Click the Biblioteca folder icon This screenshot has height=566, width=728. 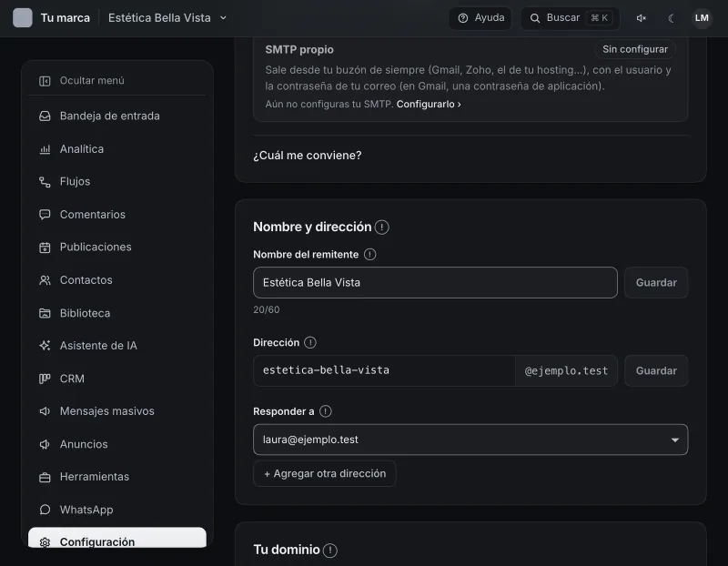(x=45, y=313)
